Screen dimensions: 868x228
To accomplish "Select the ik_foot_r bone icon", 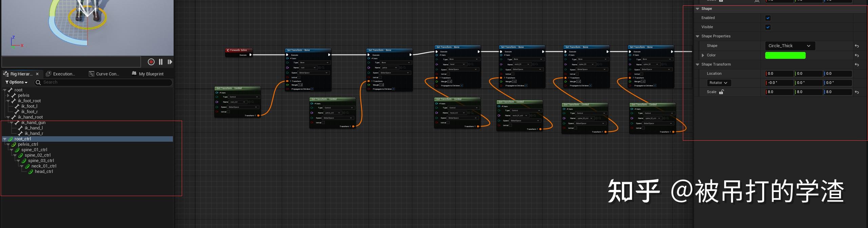I will click(x=17, y=112).
